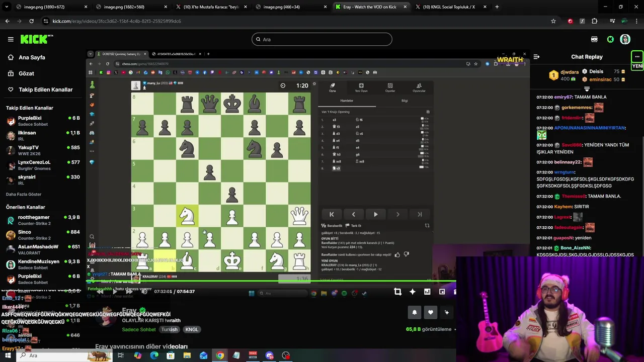Click Eray channel name
Screen dimensions: 644x362
[129, 311]
